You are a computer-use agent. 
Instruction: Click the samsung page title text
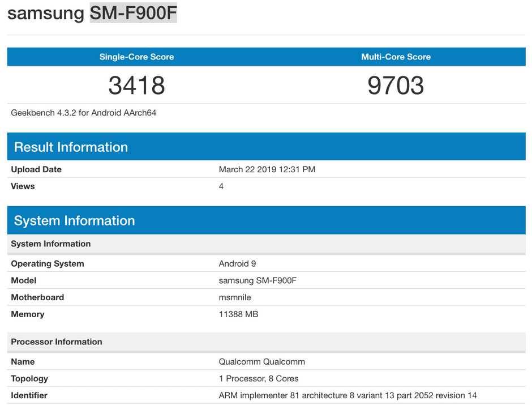pyautogui.click(x=42, y=13)
